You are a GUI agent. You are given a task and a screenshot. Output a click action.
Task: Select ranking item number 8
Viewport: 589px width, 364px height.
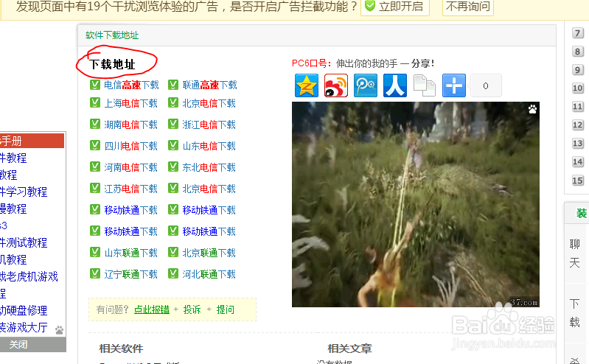click(578, 52)
